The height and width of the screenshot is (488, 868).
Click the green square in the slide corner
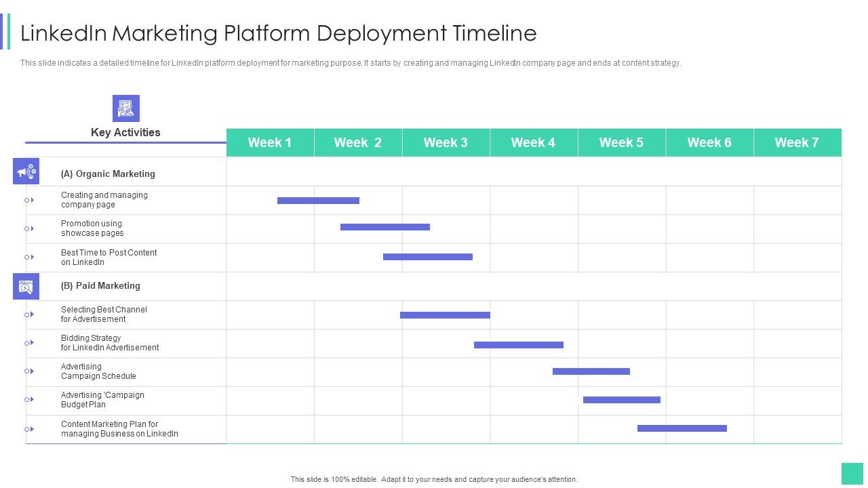tap(852, 474)
